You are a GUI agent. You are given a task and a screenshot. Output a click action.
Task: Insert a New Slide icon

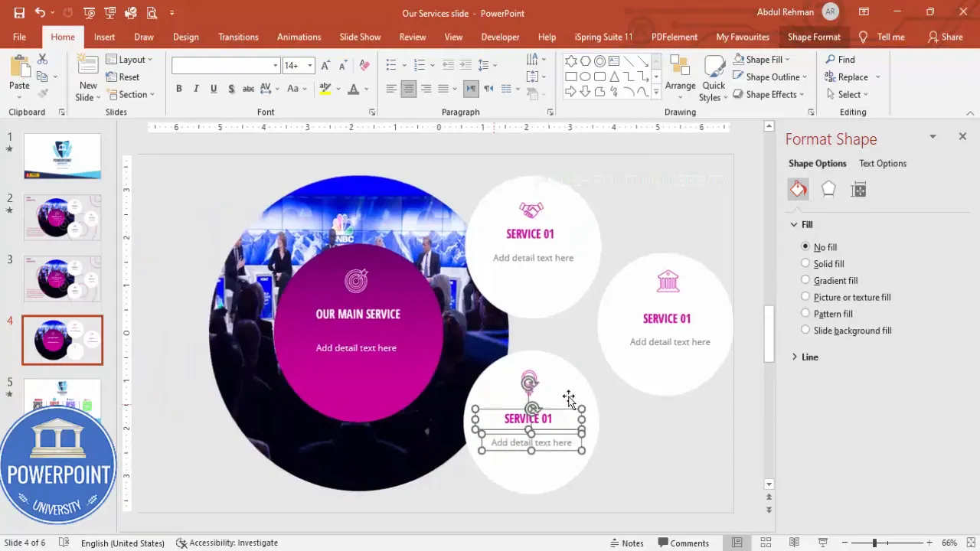coord(88,67)
